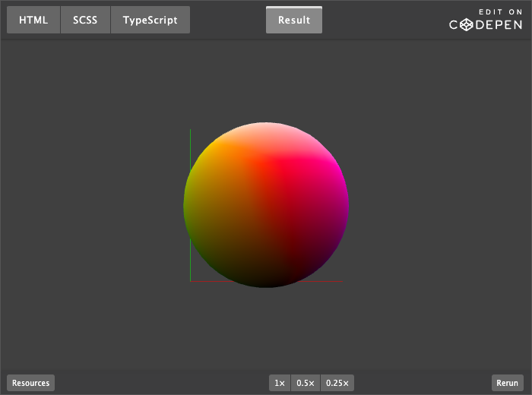Click the Edit on CodePen link
This screenshot has height=395, width=532.
[486, 21]
